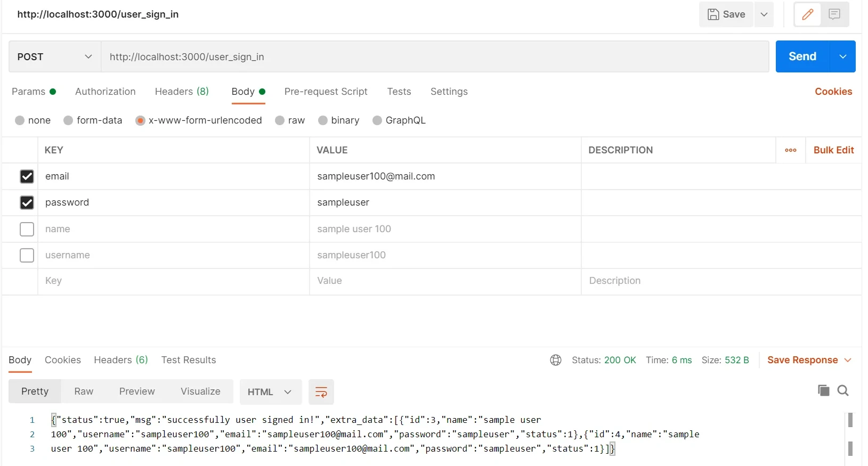
Task: Enable the username row checkbox
Action: point(27,255)
